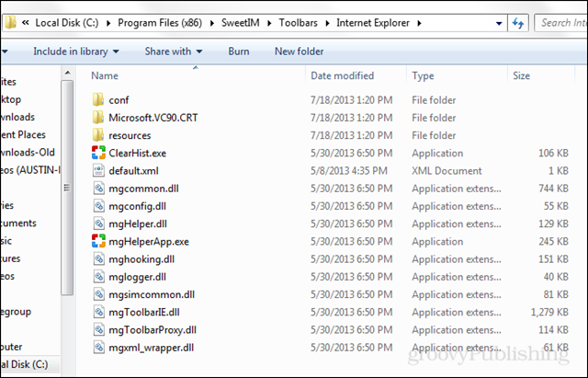Select the mgcommon.dll file icon
Screen dimensions: 588x378
[x=98, y=188]
